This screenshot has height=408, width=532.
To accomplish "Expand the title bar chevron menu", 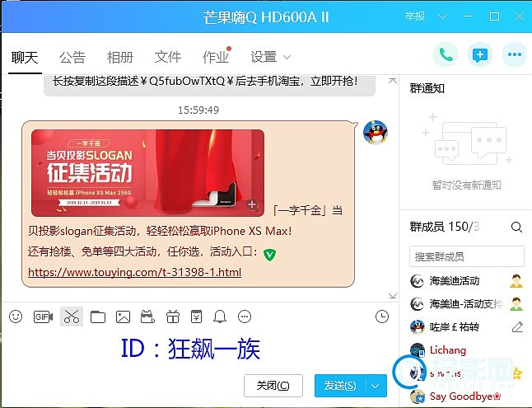I will 442,16.
